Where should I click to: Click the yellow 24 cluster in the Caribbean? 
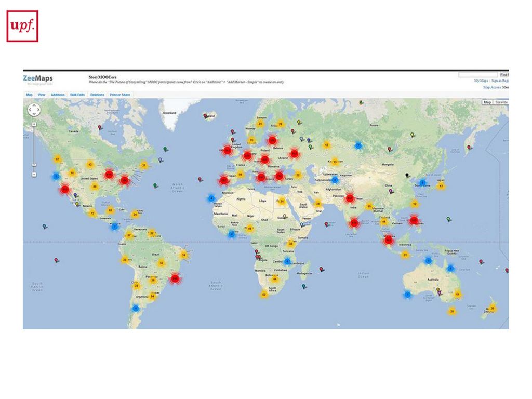[135, 214]
